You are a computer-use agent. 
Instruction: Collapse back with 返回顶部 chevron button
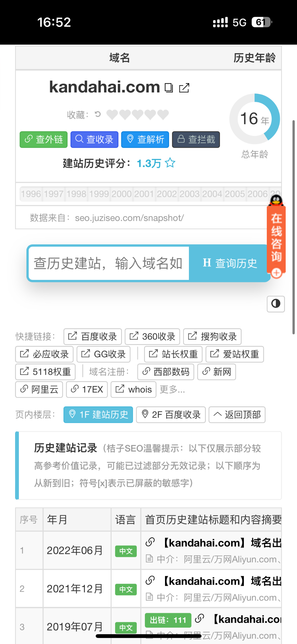(237, 415)
